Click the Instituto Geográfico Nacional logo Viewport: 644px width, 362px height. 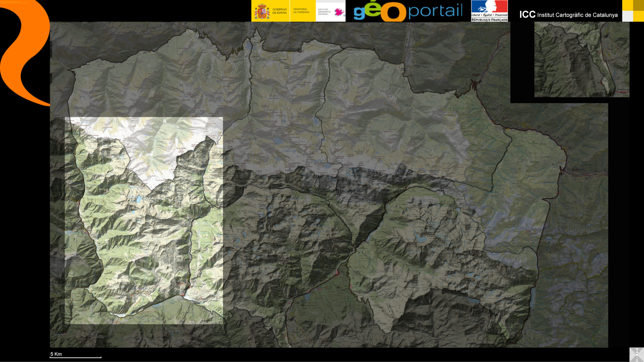click(x=331, y=12)
